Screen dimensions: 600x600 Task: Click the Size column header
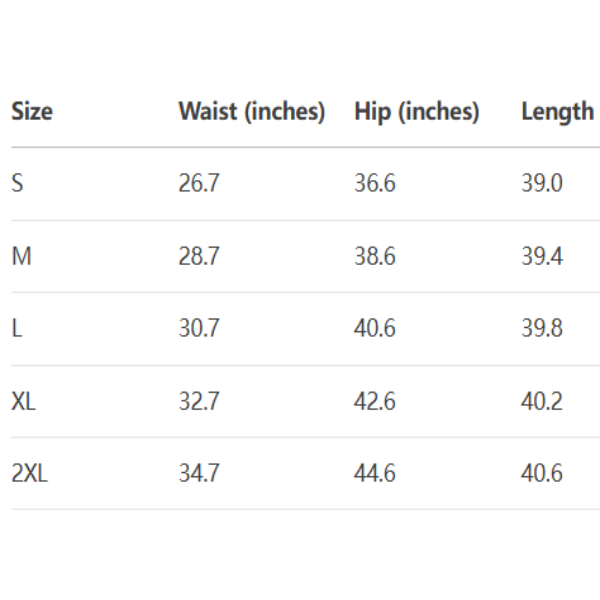click(x=32, y=111)
